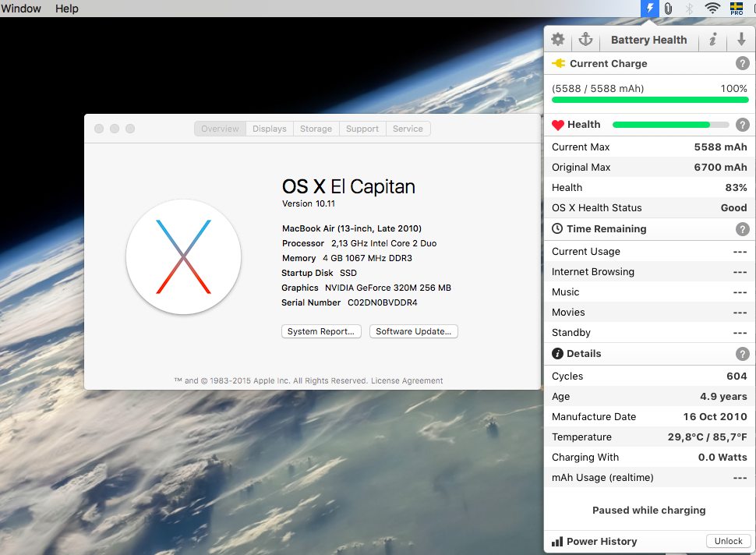Click the MacBook Air (13-inch, Late 2010) text

click(352, 228)
